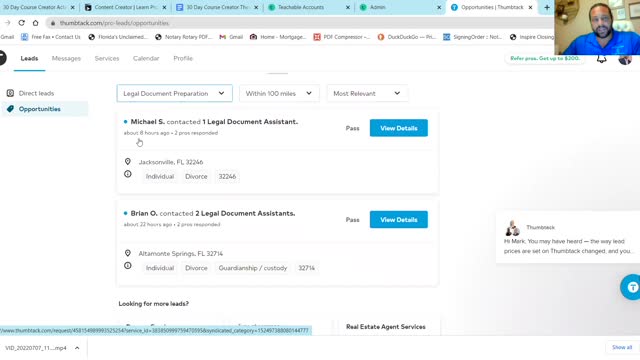This screenshot has height=360, width=640.
Task: Click Show all downloads
Action: [622, 347]
